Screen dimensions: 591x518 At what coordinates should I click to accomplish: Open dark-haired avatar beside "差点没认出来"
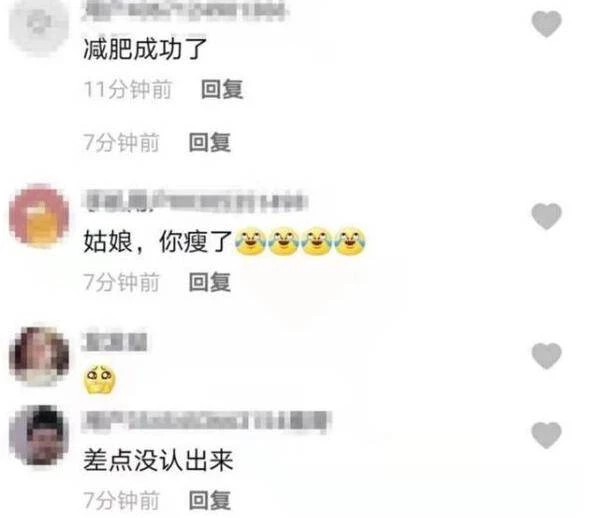(x=39, y=436)
